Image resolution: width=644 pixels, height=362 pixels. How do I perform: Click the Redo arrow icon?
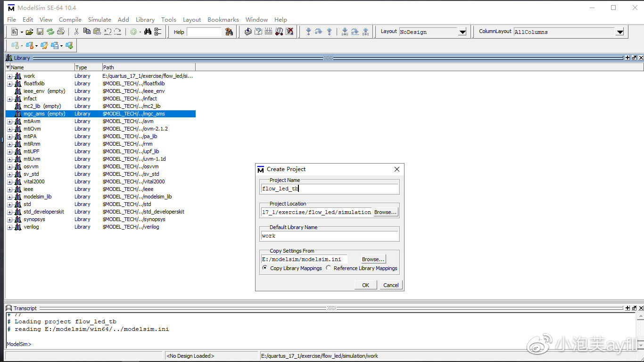(x=118, y=32)
